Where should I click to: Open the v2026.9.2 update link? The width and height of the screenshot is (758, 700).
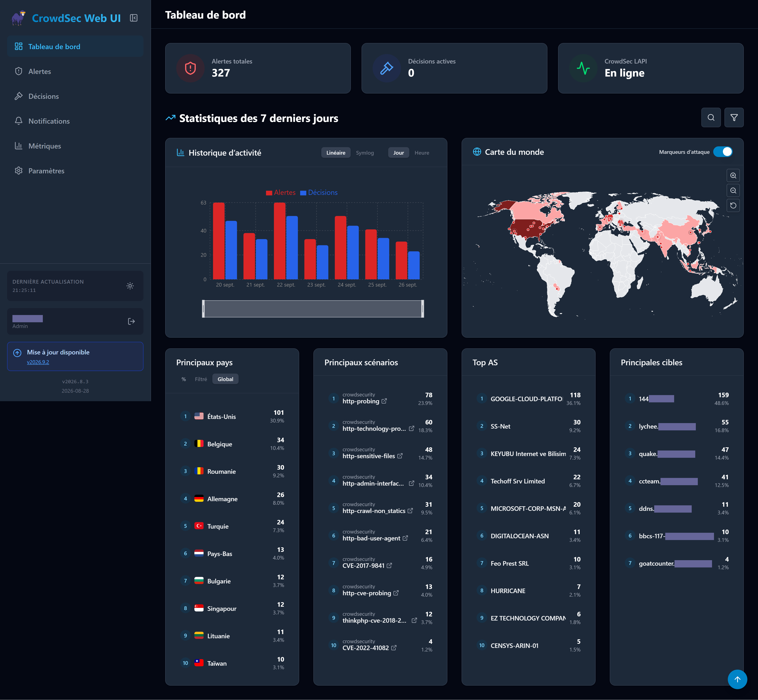[38, 362]
